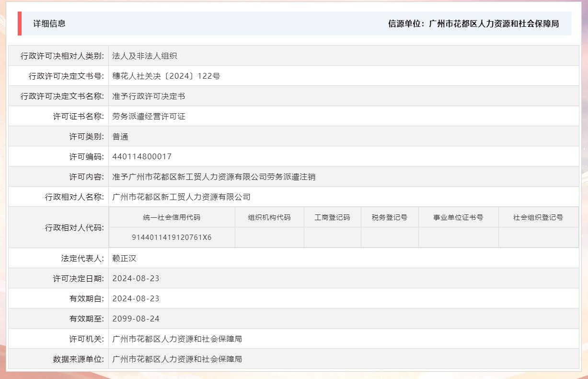This screenshot has height=379, width=588.
Task: Click the 行政相对人名称 label
Action: 74,197
